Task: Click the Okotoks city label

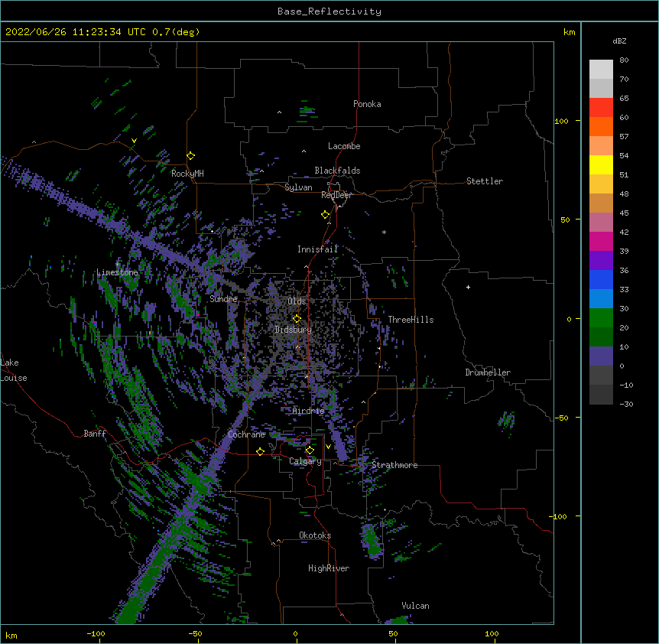Action: pos(315,535)
